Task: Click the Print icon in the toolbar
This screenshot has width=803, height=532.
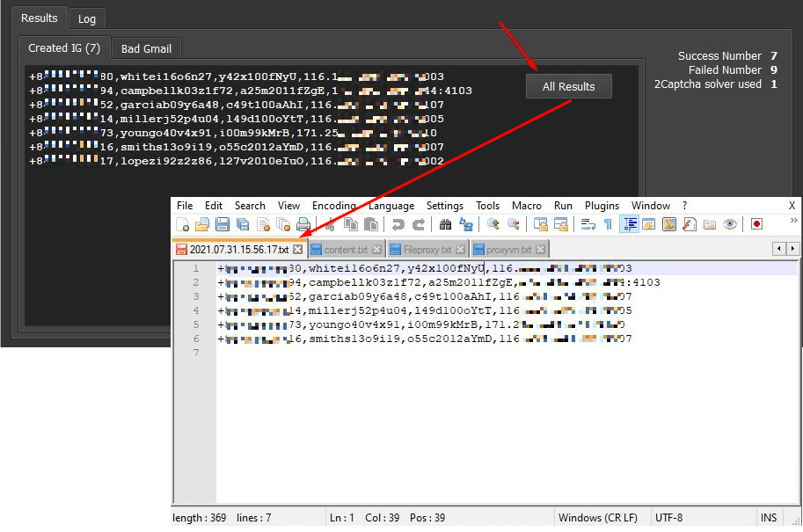Action: pos(303,224)
